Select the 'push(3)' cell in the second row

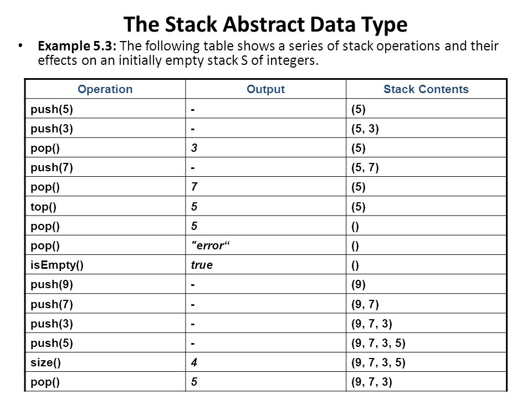pyautogui.click(x=105, y=128)
